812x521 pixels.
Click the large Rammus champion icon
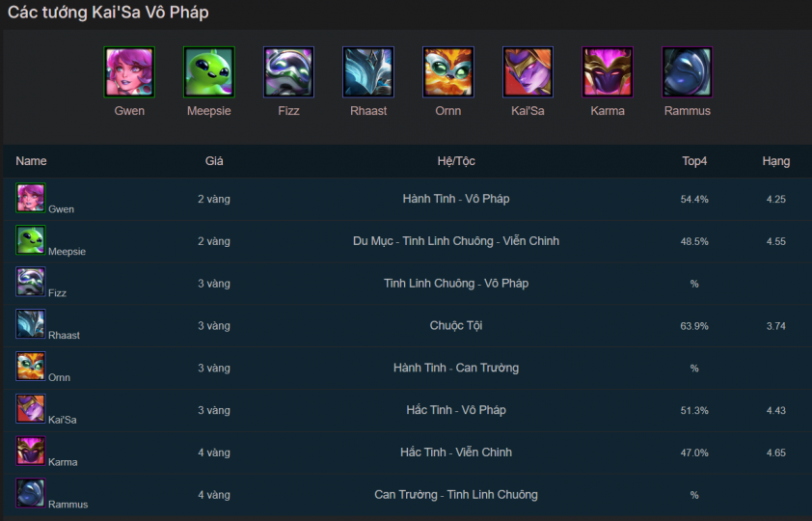click(688, 72)
